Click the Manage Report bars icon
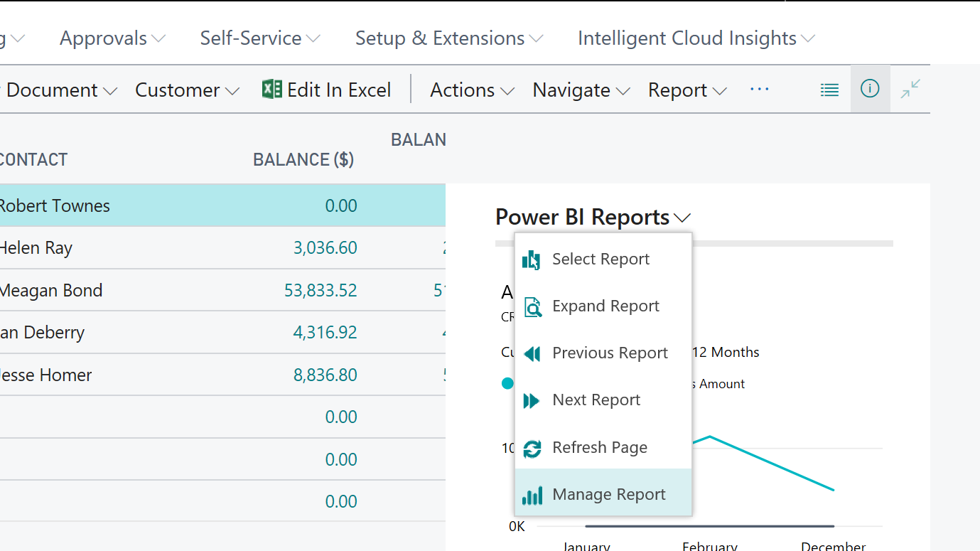 point(532,495)
